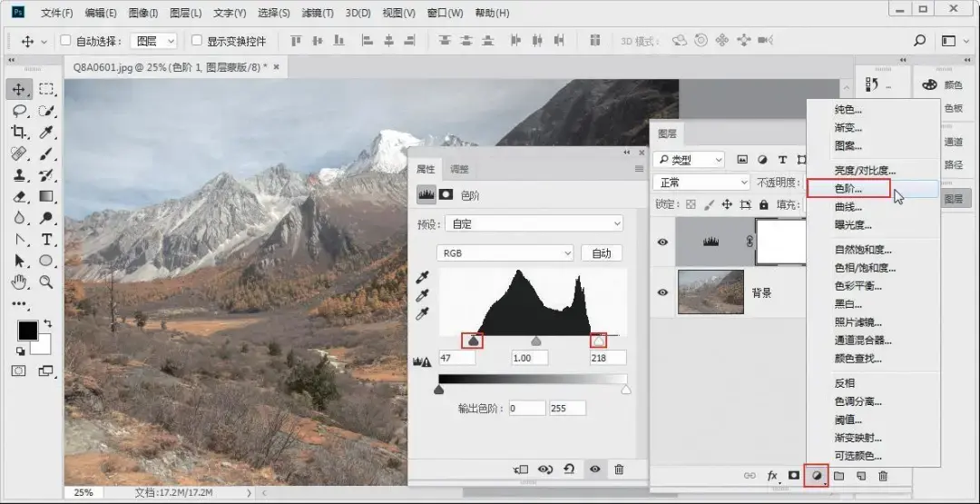Enable the 自动选择 checkbox
Screen dimensions: 980x504
(65, 41)
